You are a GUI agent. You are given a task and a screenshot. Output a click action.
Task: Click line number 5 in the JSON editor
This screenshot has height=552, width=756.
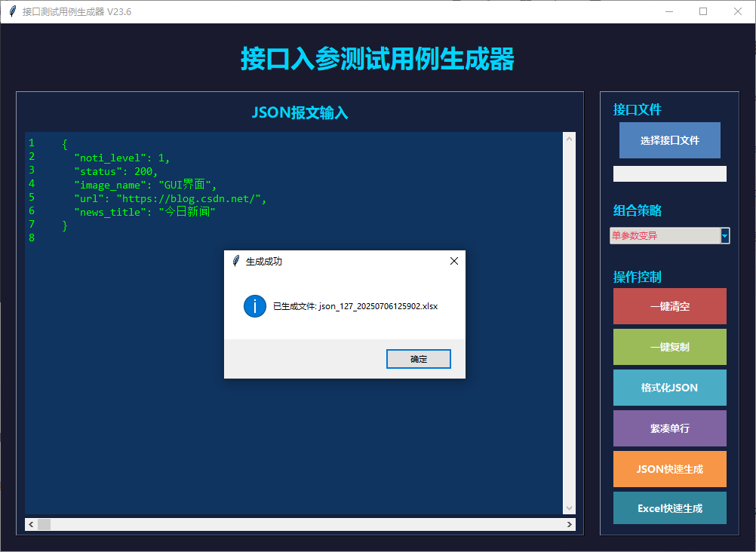(31, 198)
